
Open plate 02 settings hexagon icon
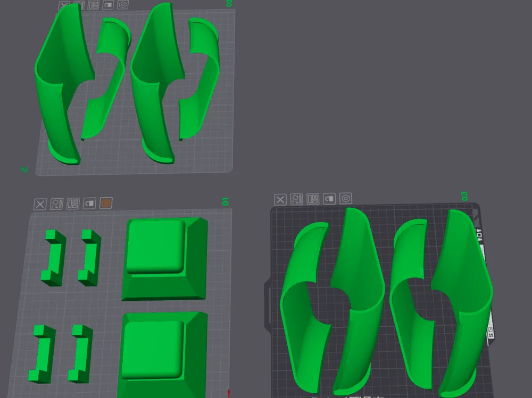pos(122,5)
